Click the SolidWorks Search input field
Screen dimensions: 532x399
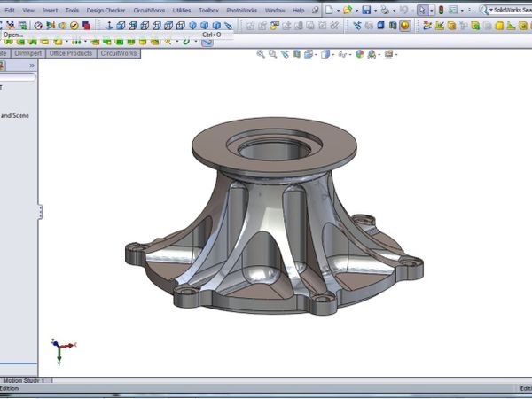tap(512, 10)
